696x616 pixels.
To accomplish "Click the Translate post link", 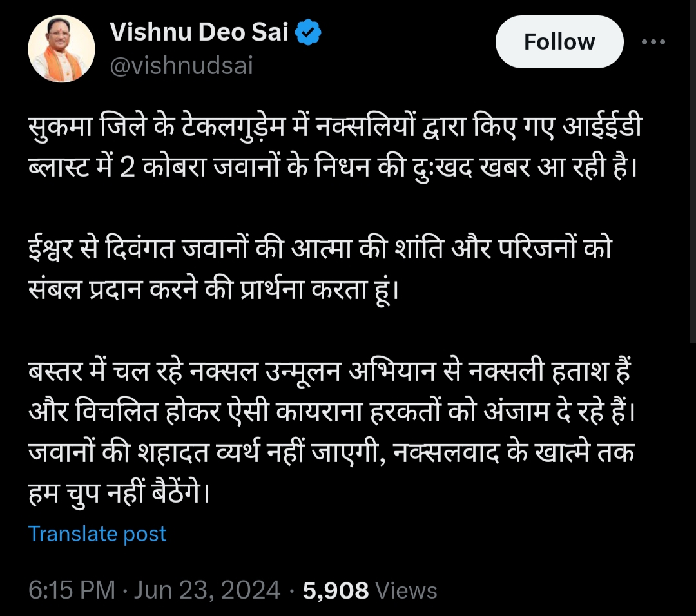I will pos(97,534).
